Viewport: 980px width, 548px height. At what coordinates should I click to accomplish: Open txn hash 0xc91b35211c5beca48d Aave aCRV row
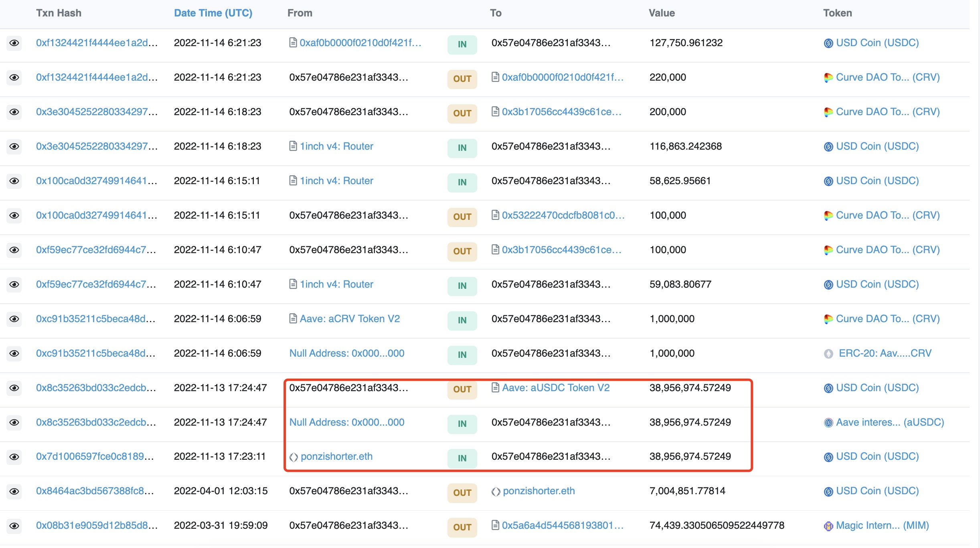click(x=96, y=319)
